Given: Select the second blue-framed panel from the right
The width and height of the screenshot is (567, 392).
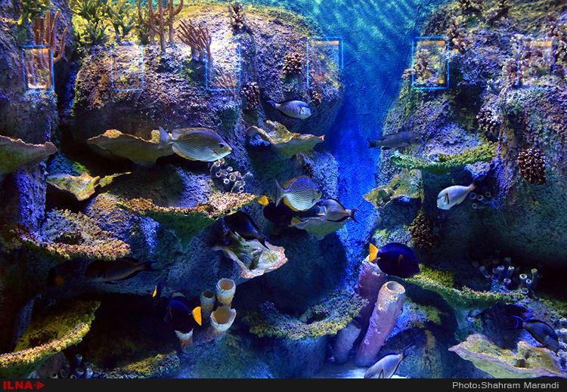Looking at the screenshot, I should point(430,62).
